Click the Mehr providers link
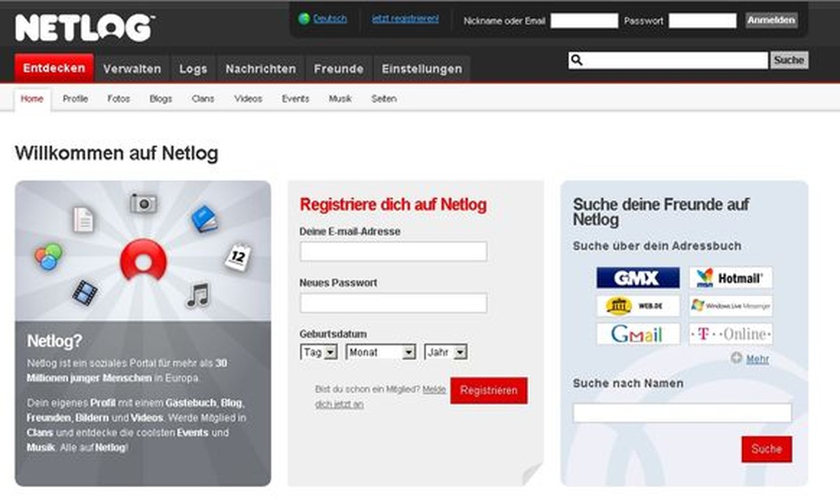 [757, 359]
